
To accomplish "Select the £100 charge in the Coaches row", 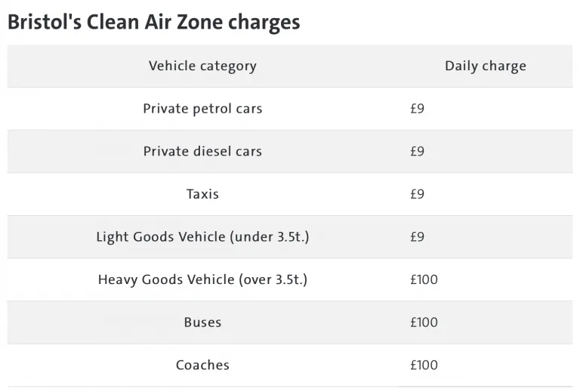I will pos(424,366).
